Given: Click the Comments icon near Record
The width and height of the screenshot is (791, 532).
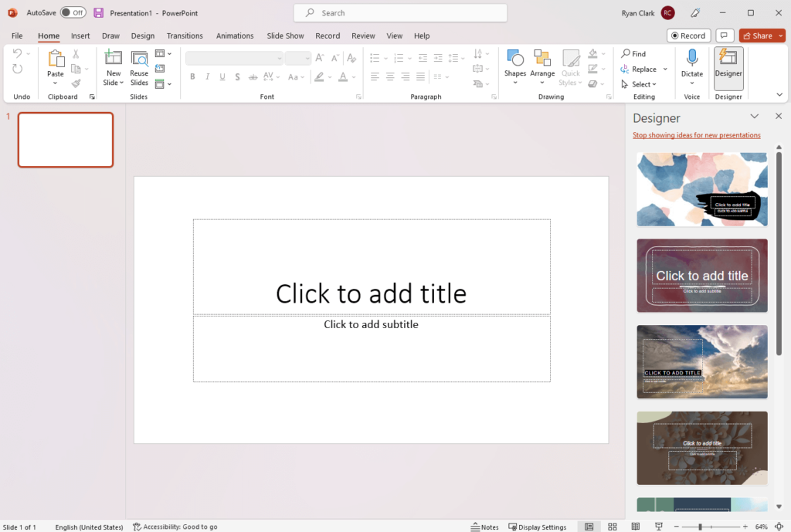Looking at the screenshot, I should 724,36.
